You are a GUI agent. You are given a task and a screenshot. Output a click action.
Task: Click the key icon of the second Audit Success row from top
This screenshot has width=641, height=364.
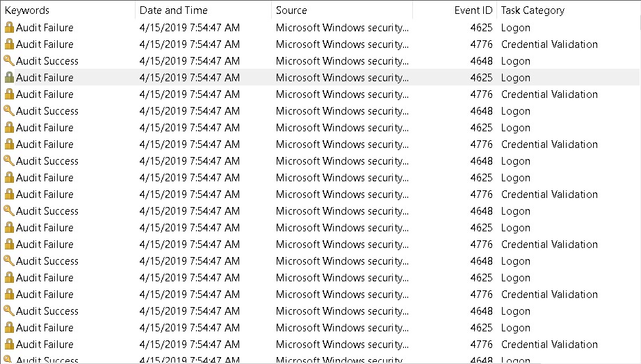(x=9, y=110)
